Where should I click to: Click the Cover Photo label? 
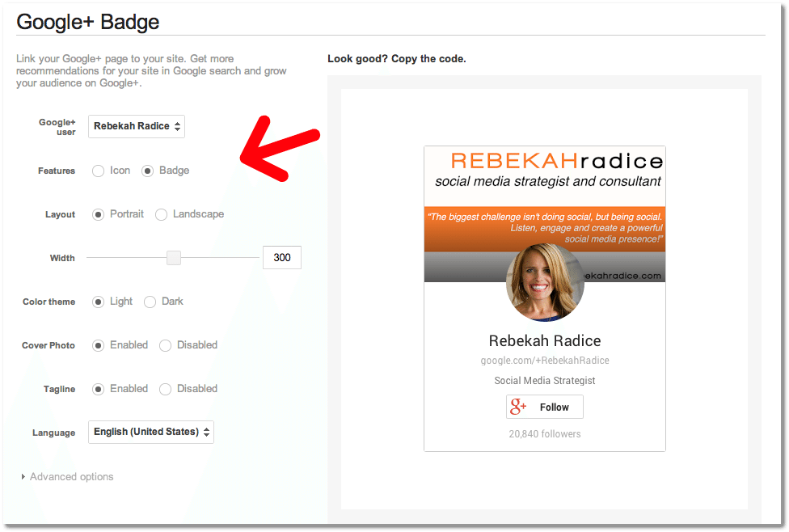tap(49, 346)
